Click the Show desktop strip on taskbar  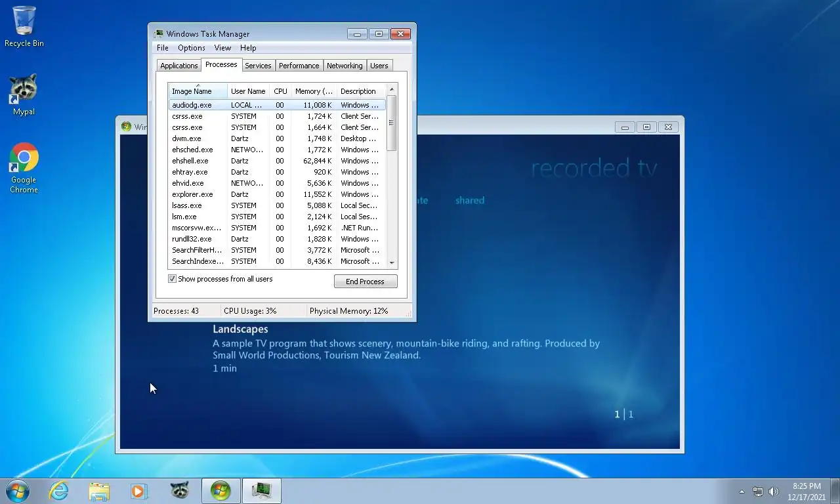pos(835,491)
